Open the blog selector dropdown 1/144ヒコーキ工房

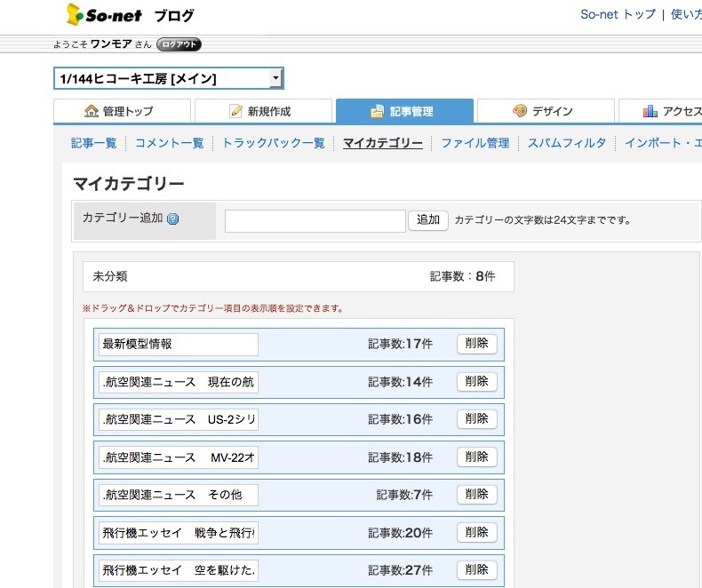(x=169, y=79)
